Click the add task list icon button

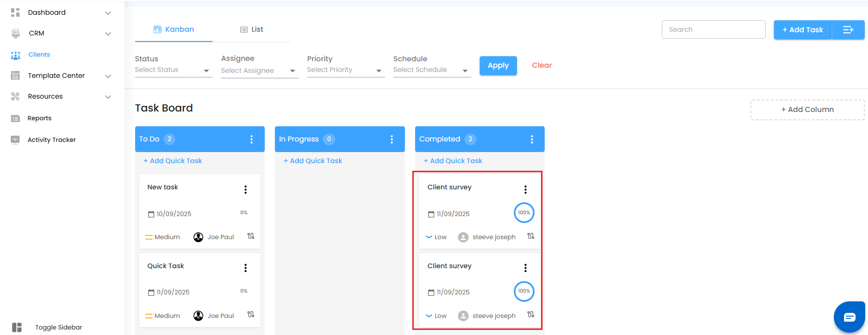848,30
